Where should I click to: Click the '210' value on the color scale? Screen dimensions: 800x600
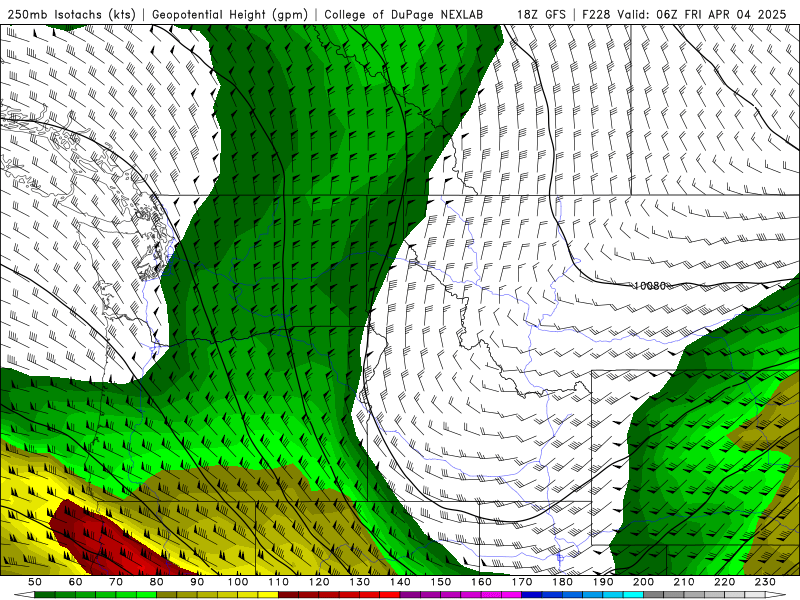684,582
